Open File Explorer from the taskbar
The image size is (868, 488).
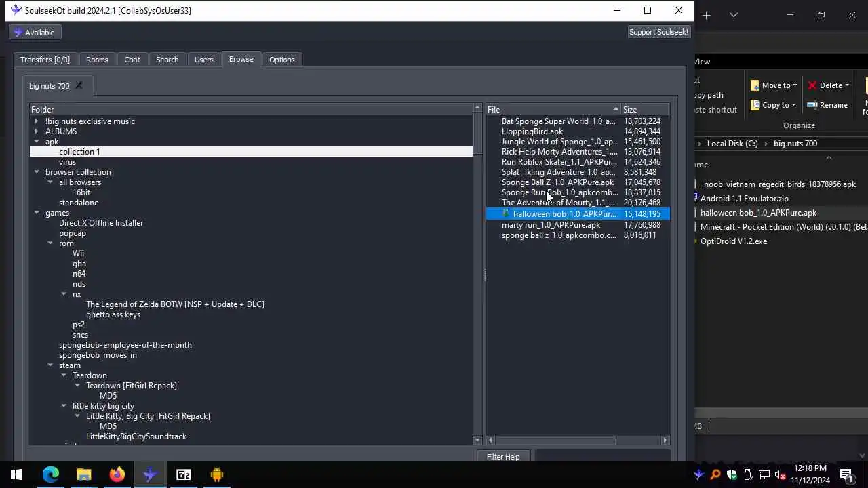[83, 474]
